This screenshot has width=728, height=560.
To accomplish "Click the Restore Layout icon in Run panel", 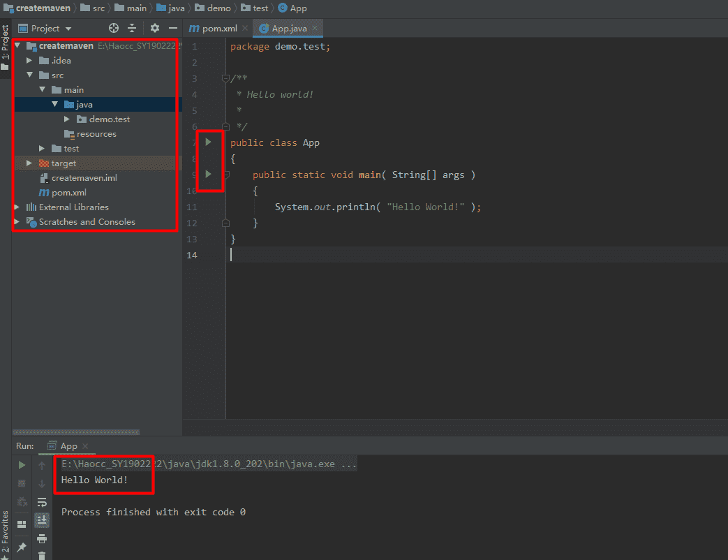I will coord(22,524).
